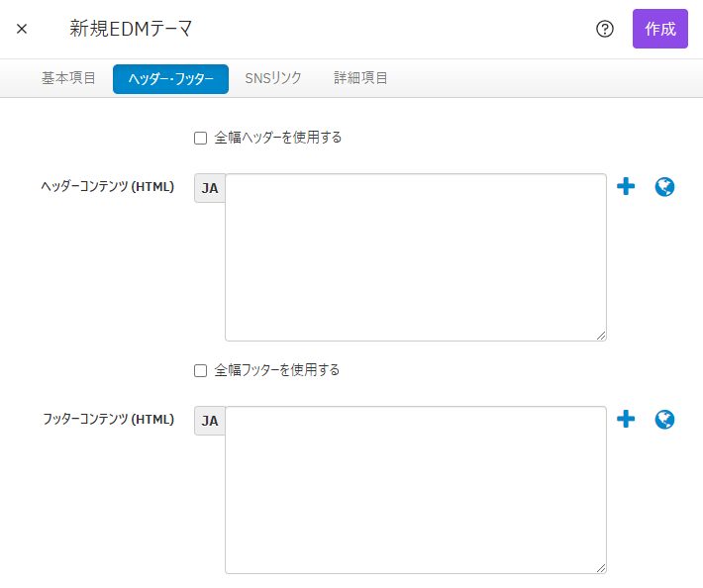Screen dimensions: 703x588
Task: Focus the ヘッダーコンテンツ (HTML) text area
Action: click(415, 257)
